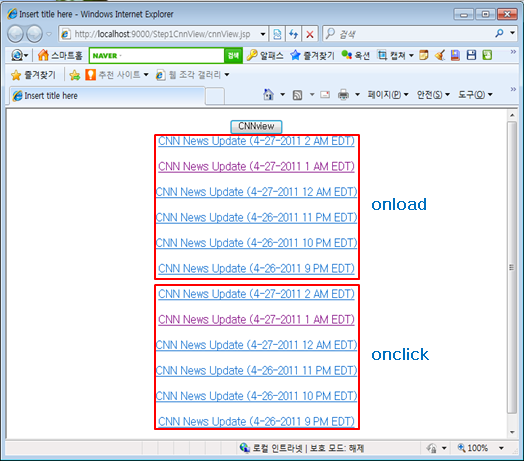Viewport: 524px width, 461px height.
Task: Open upper list link 4-26-2011 9 PM EDT
Action: tap(256, 268)
